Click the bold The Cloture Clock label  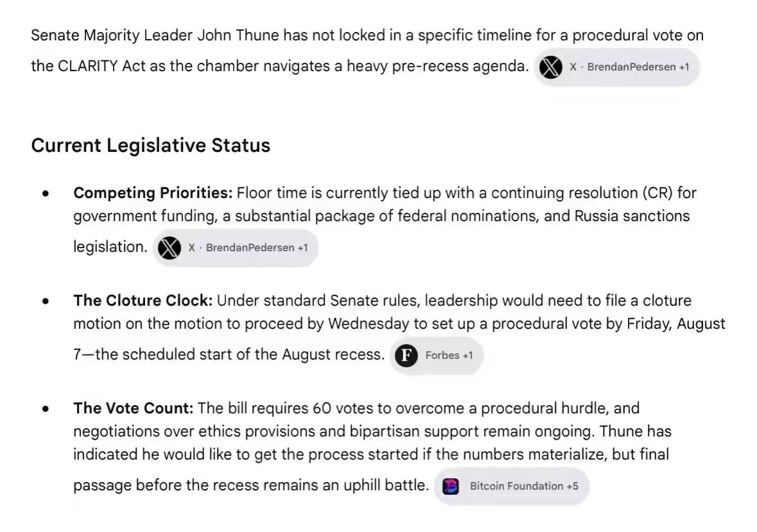tap(143, 301)
